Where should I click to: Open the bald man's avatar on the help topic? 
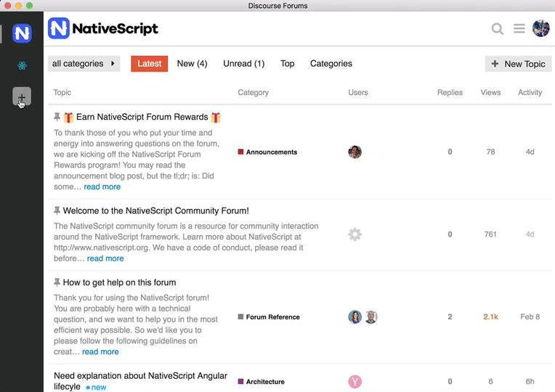[x=370, y=317]
